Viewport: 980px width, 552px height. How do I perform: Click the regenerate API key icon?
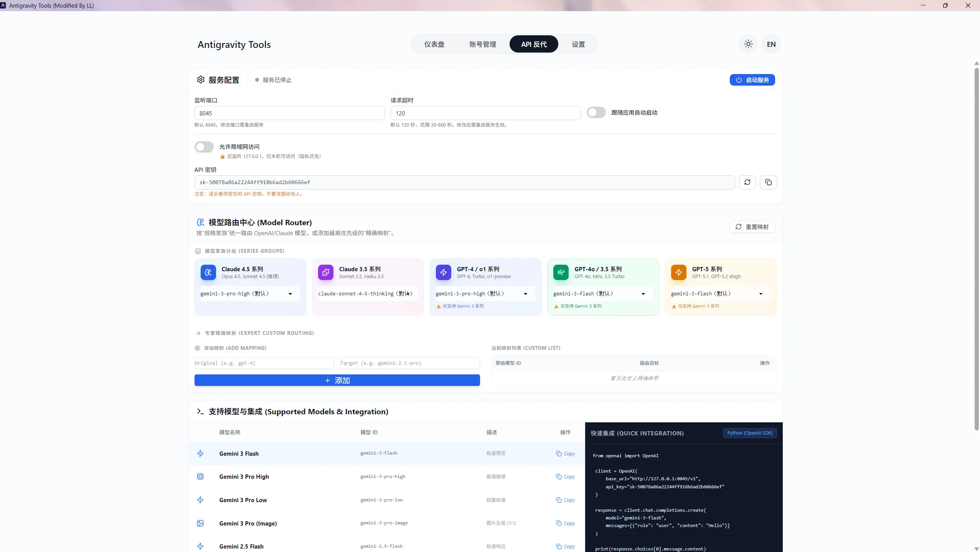747,182
